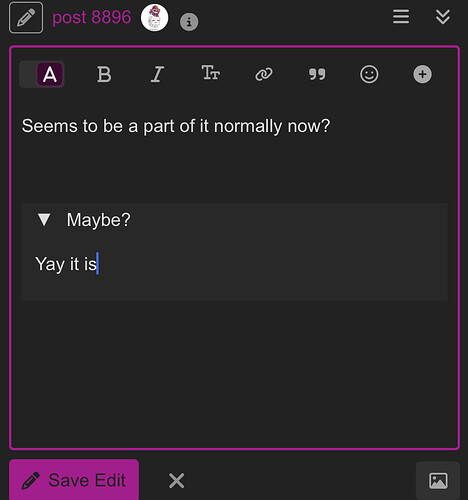Apply Bold formatting

[x=104, y=74]
